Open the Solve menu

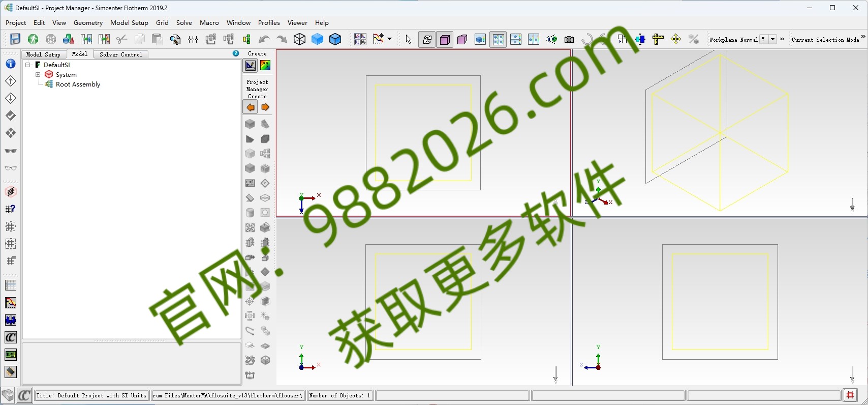184,22
